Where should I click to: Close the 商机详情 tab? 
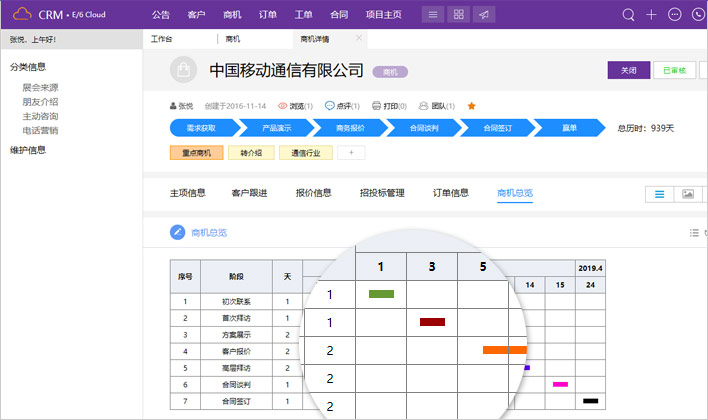tap(359, 39)
